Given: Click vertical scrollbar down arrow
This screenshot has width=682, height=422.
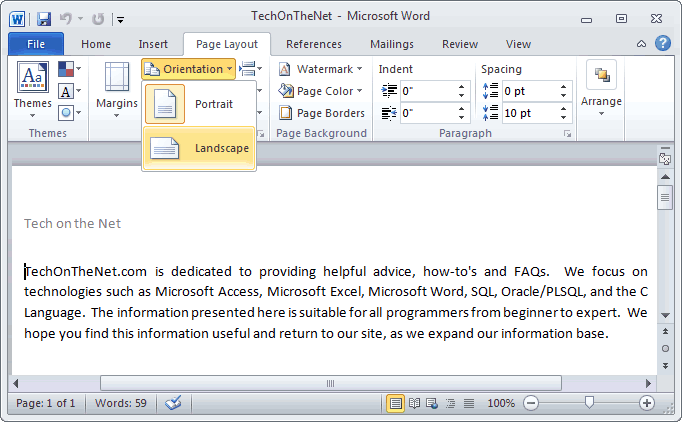Looking at the screenshot, I should [x=665, y=315].
